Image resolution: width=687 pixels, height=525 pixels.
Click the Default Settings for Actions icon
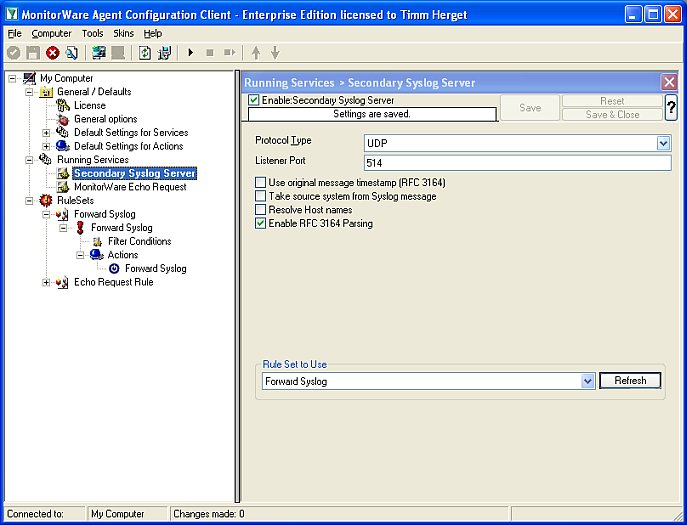[x=63, y=146]
